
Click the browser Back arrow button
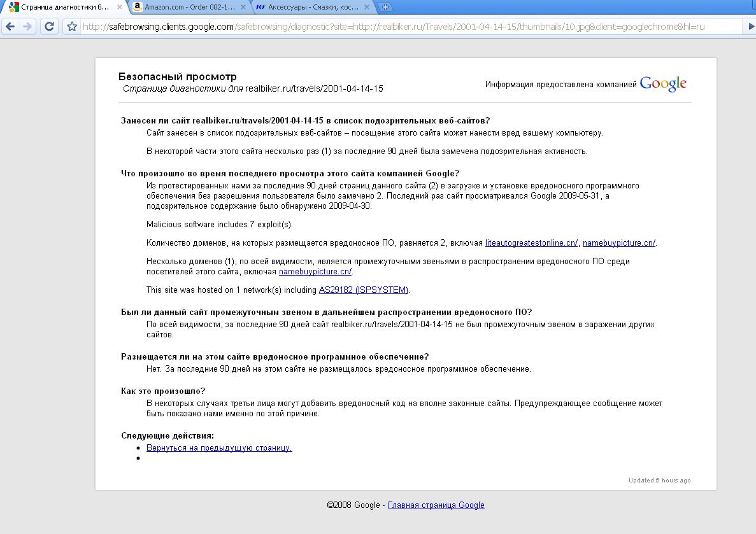10,27
